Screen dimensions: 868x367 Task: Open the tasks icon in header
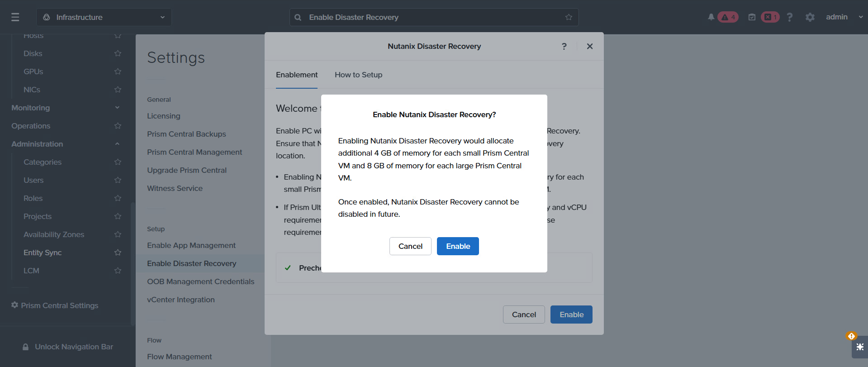pos(752,17)
